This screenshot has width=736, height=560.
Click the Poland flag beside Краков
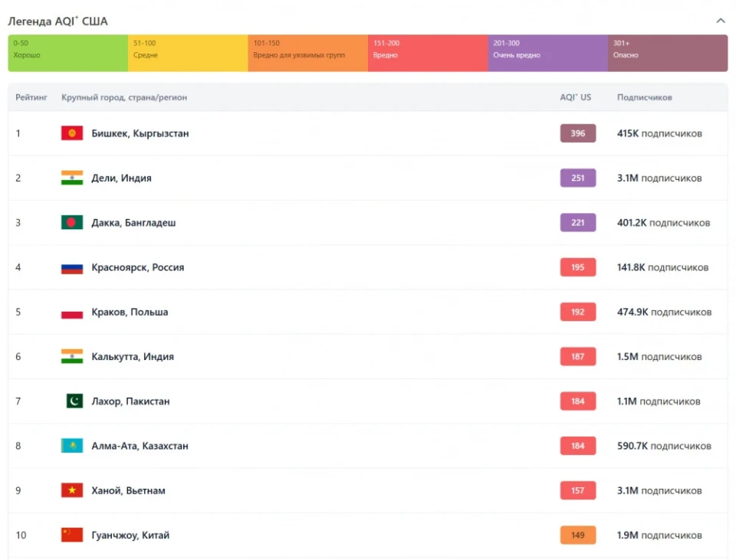pyautogui.click(x=72, y=313)
